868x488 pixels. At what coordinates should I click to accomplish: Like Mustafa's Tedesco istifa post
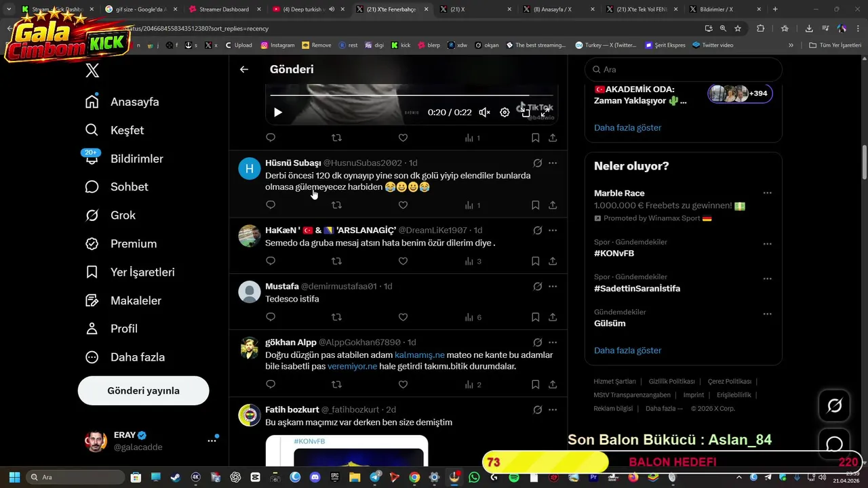point(403,317)
